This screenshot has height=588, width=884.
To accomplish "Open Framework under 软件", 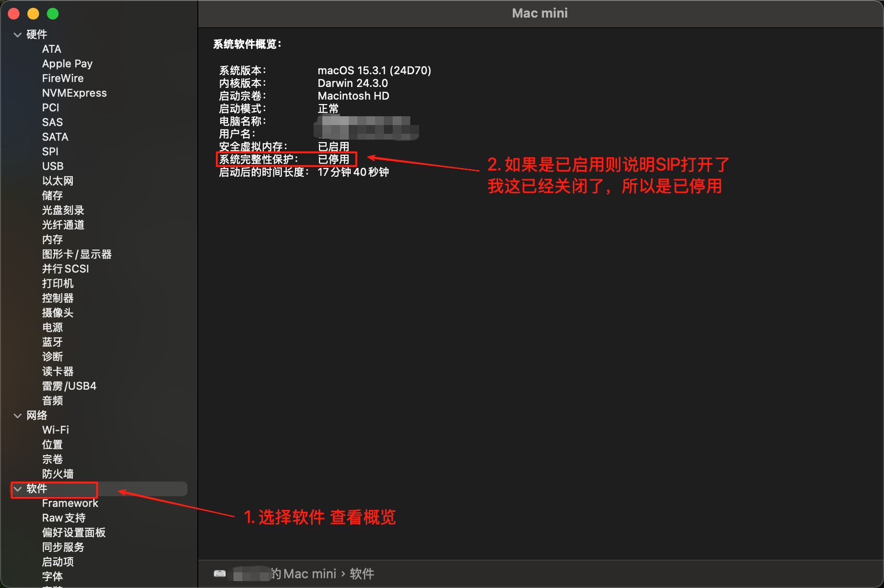I will coord(70,503).
